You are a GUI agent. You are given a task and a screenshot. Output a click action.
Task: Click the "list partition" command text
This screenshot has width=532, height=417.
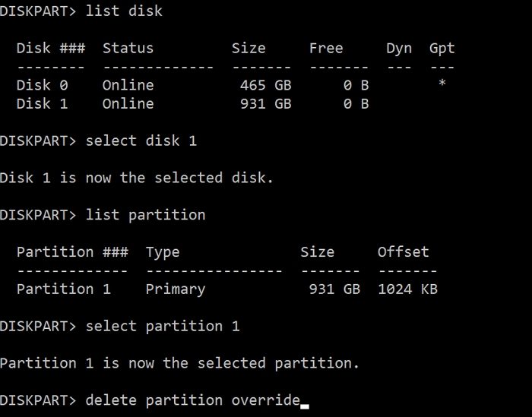coord(146,215)
